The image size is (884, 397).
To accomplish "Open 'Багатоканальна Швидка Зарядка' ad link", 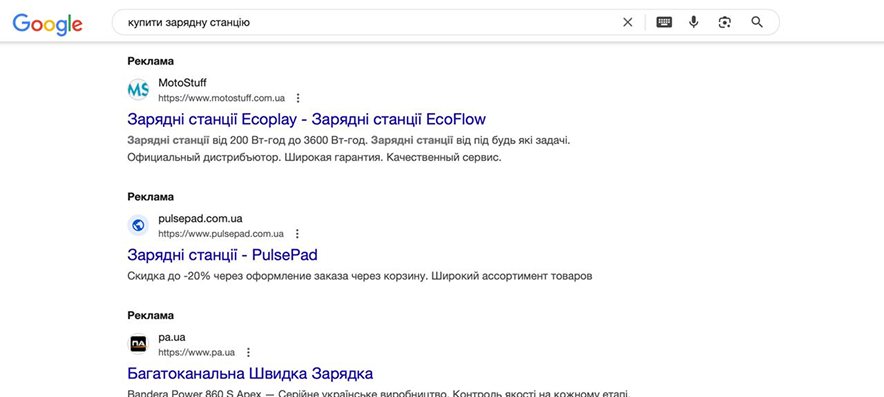I will pos(250,373).
